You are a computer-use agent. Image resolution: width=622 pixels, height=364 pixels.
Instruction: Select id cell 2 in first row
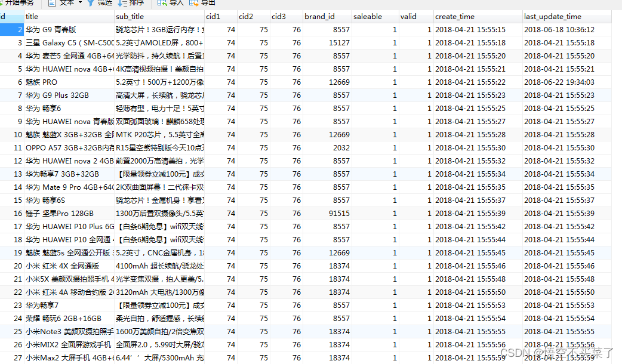(x=11, y=30)
